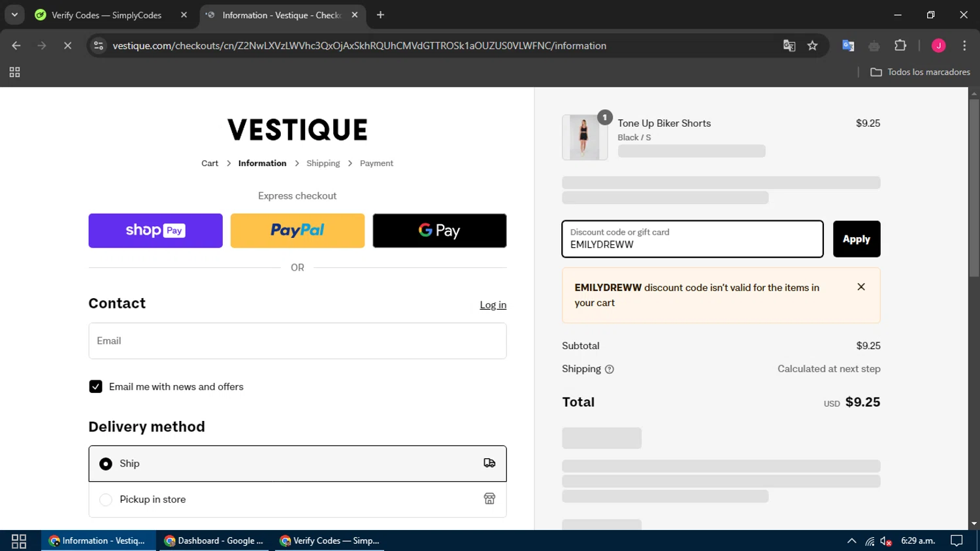Click the Tone Up Biker Shorts product name
Viewport: 980px width, 551px height.
[664, 123]
